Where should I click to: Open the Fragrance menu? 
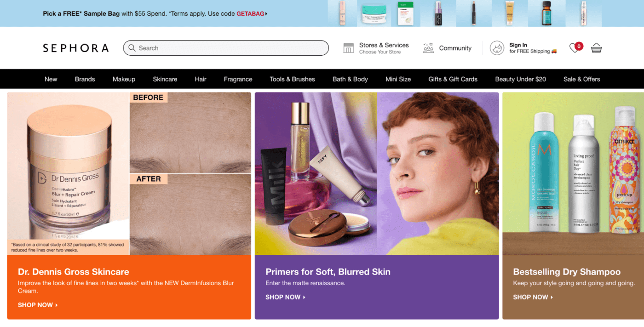tap(238, 79)
